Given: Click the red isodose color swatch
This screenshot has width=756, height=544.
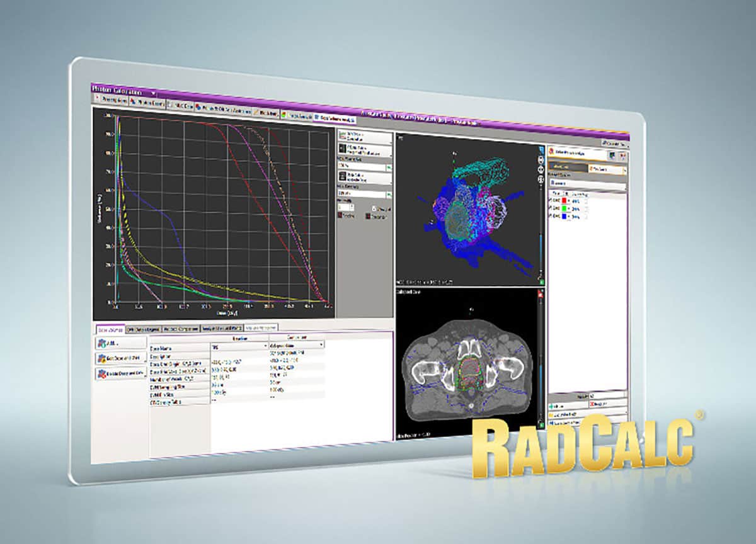Looking at the screenshot, I should tap(565, 201).
